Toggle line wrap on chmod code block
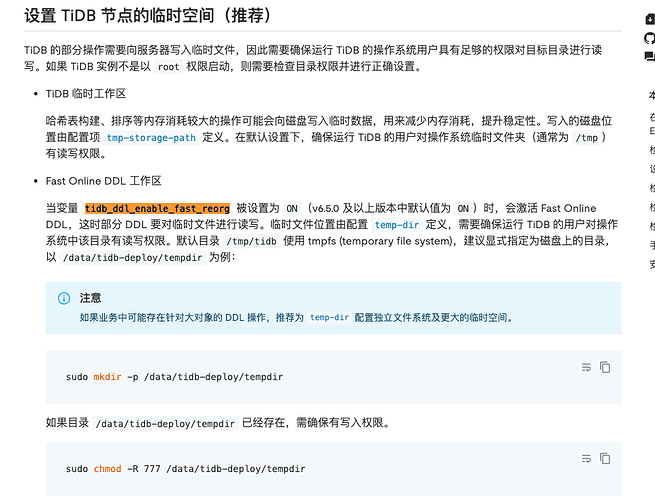655x499 pixels. (x=586, y=459)
